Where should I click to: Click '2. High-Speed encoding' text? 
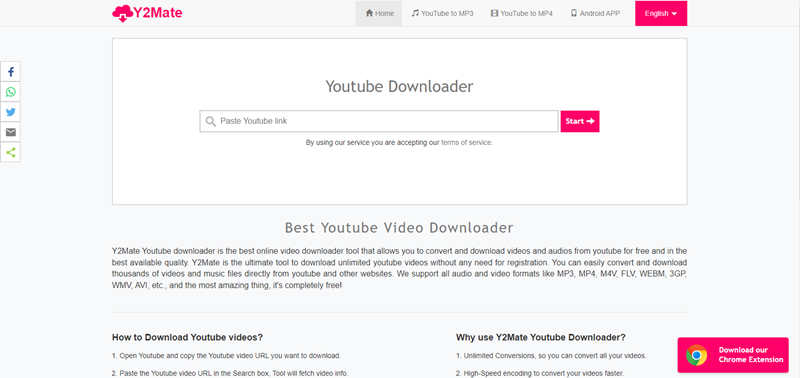click(540, 373)
